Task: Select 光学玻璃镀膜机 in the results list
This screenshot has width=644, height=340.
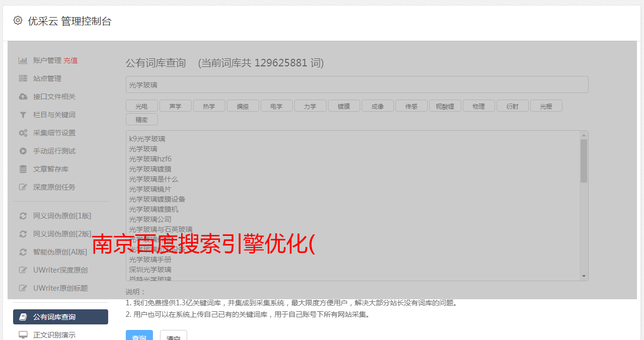Action: pyautogui.click(x=153, y=209)
